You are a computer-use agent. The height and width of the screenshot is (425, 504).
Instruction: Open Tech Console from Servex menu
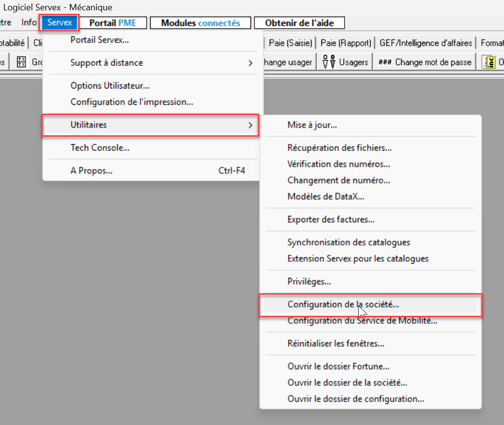point(100,148)
